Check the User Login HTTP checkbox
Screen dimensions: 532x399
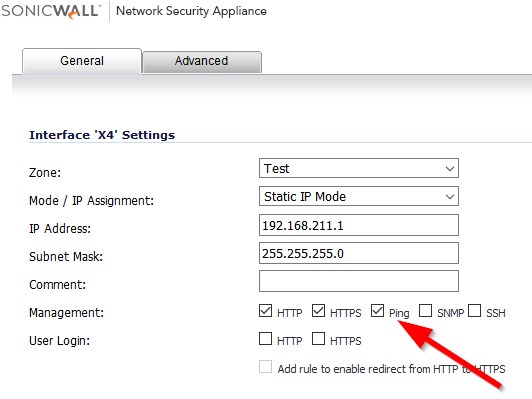(x=265, y=339)
